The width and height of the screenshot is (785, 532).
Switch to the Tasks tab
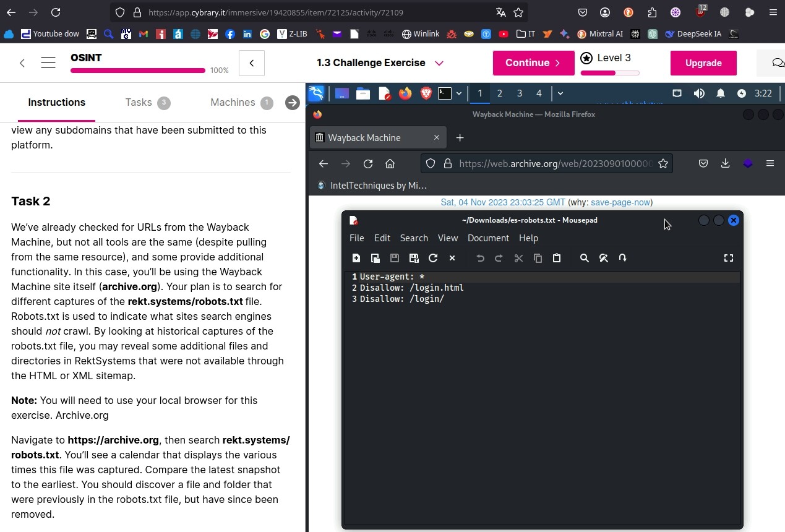coord(139,103)
